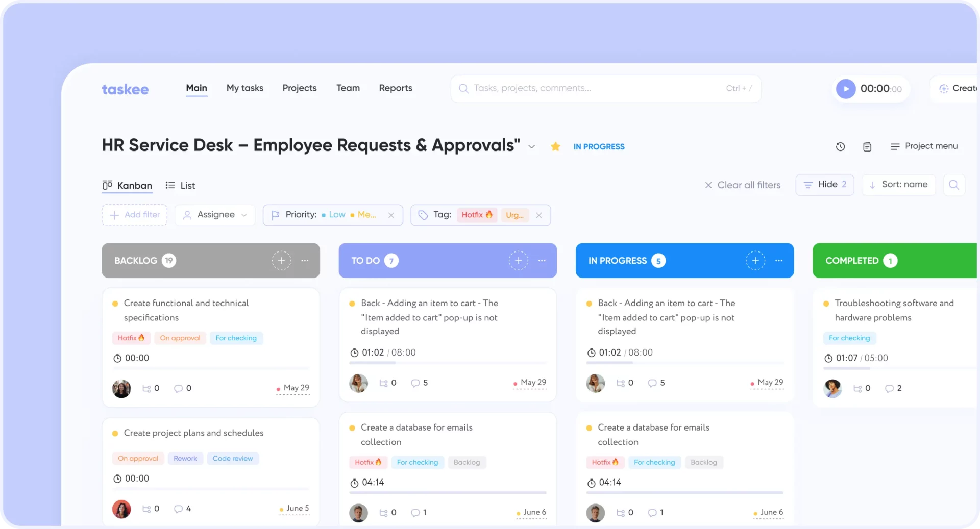Image resolution: width=980 pixels, height=529 pixels.
Task: Open the Sort: name dropdown
Action: click(898, 184)
